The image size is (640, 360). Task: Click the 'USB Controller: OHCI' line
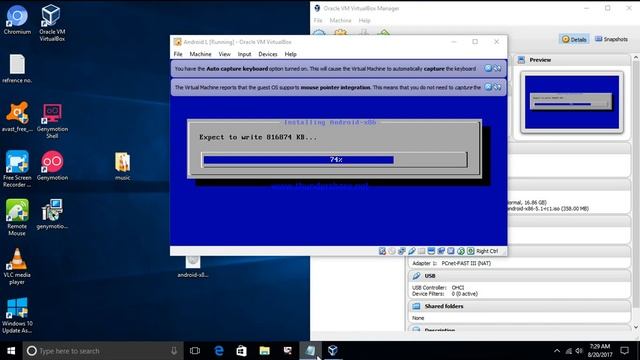click(438, 287)
